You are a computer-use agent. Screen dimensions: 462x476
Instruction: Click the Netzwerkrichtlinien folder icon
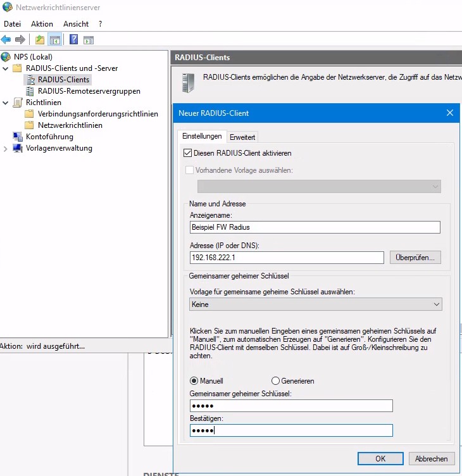point(29,125)
